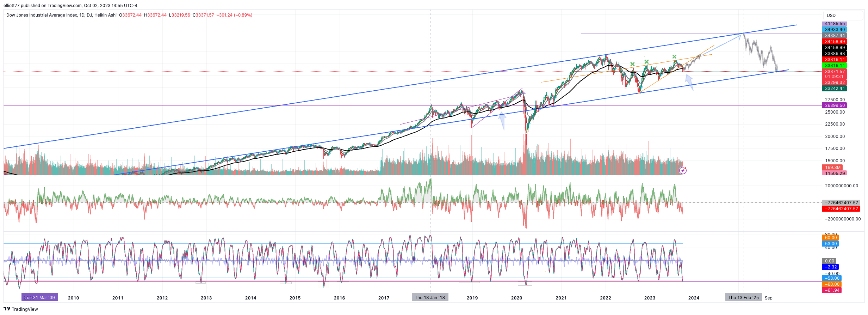Select the black 34158.99 price label

tap(835, 48)
